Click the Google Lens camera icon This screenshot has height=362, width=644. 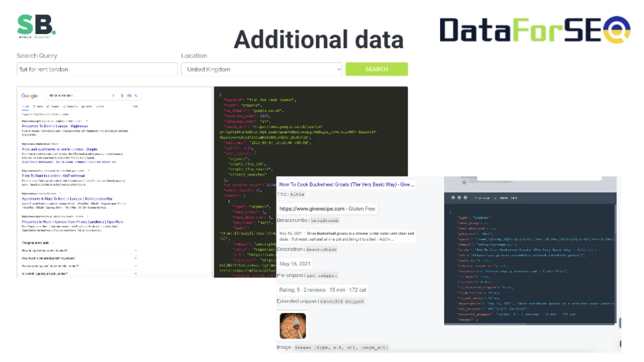click(129, 96)
